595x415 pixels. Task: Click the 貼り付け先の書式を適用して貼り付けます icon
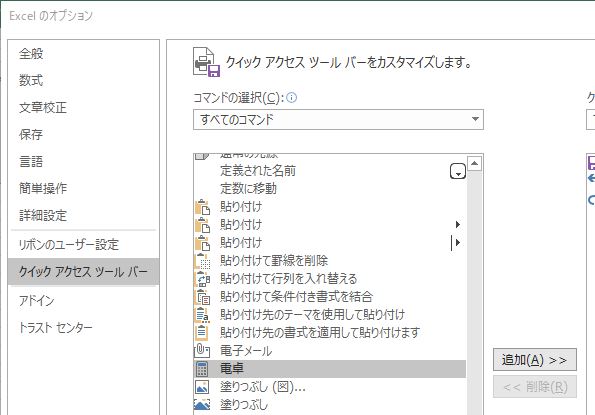(x=202, y=332)
